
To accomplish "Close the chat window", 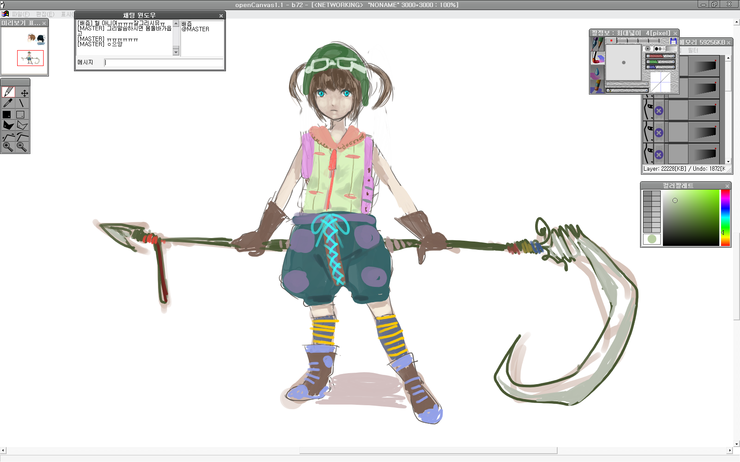I will click(221, 16).
